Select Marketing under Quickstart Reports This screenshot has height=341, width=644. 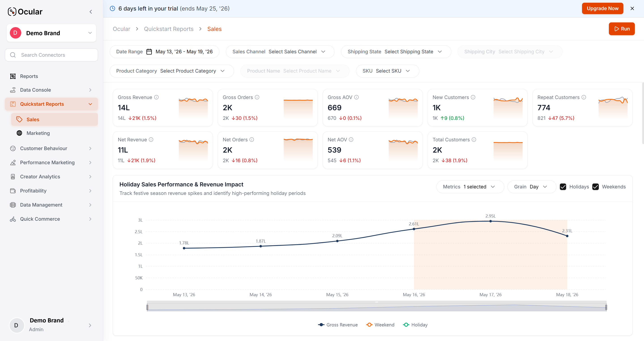(x=55, y=133)
